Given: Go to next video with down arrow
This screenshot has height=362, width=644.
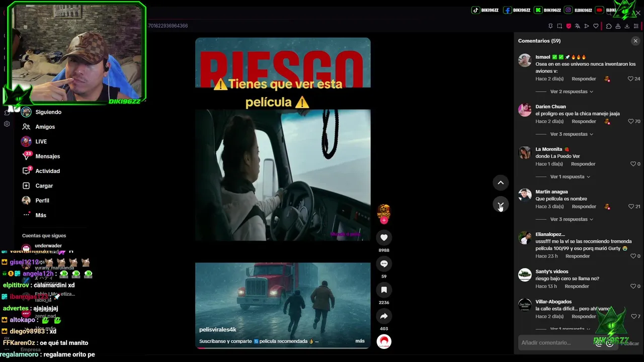Looking at the screenshot, I should tap(501, 205).
